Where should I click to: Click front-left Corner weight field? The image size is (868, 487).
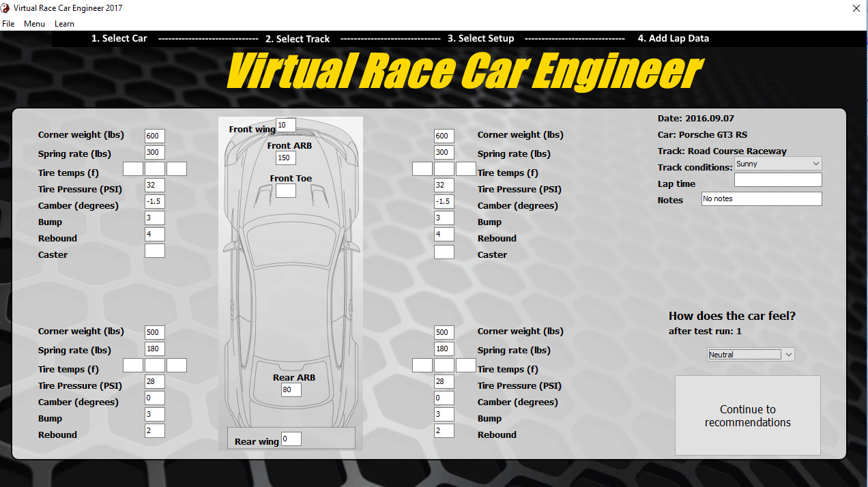coord(155,136)
